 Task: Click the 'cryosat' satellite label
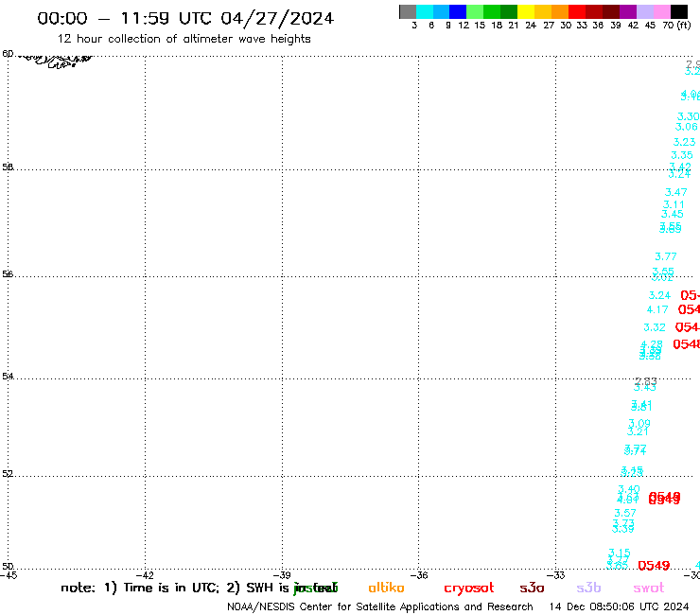pos(469,589)
